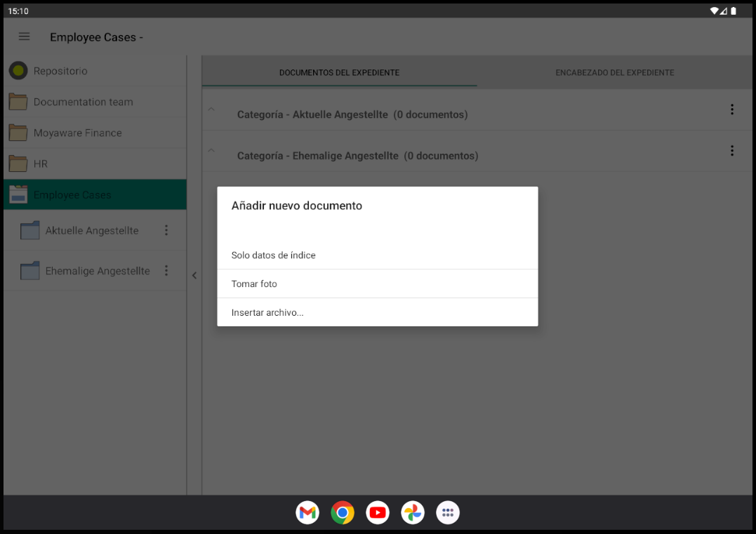This screenshot has width=756, height=534.
Task: Switch to Encabezado del expediente tab
Action: [x=614, y=72]
